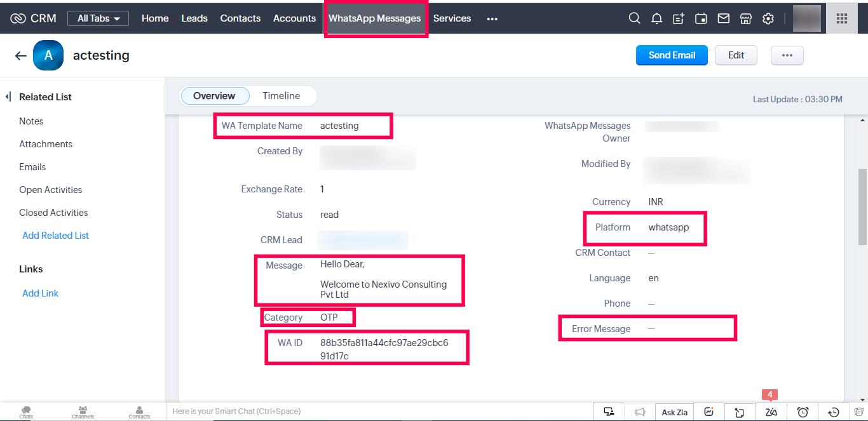Screen dimensions: 868x421
Task: Open the calendar icon in top bar
Action: point(701,18)
